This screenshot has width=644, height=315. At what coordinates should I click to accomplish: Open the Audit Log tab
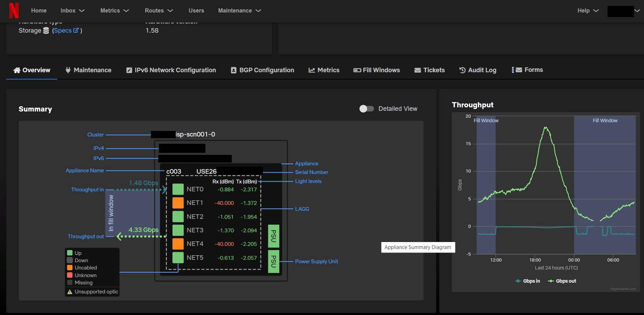point(478,70)
